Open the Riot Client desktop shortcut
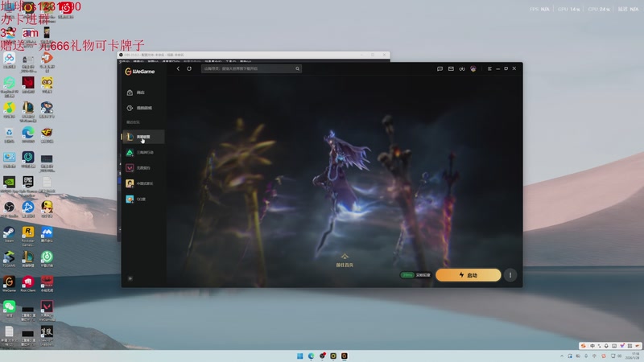 (28, 284)
